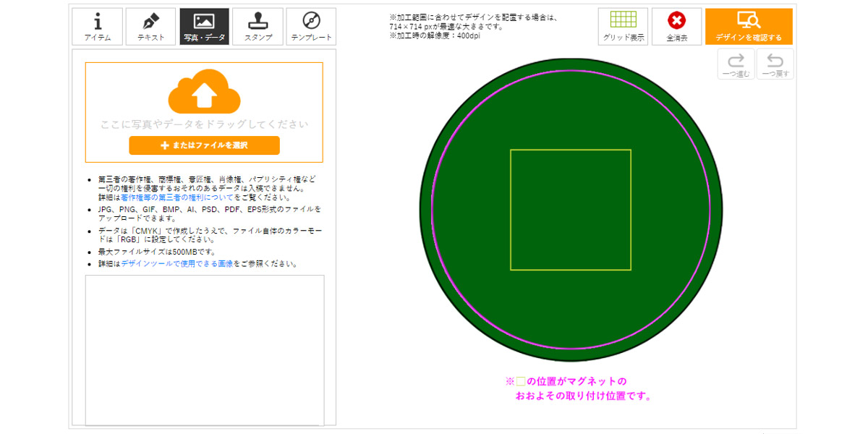Toggle グリッド表示 grid display
This screenshot has height=434, width=868.
coord(623,27)
